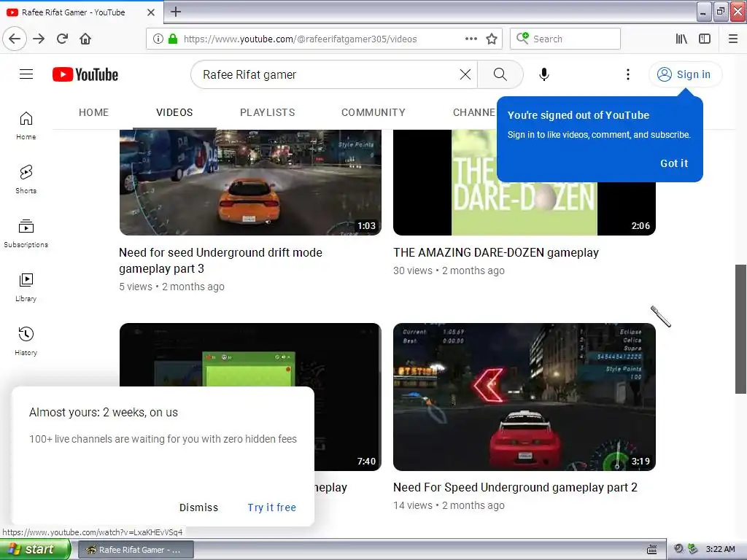747x560 pixels.
Task: Open the Firefox hamburger menu
Action: pos(733,39)
